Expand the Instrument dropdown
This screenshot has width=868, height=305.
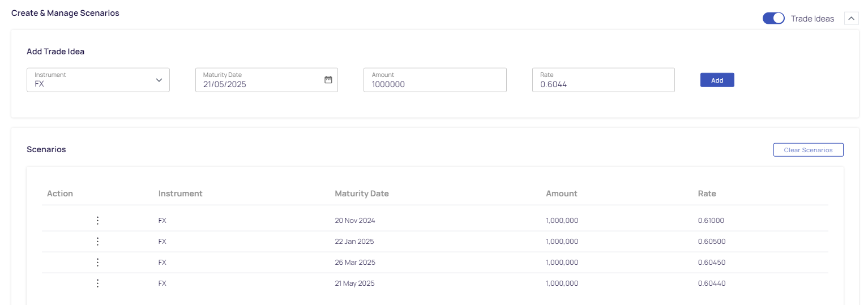pyautogui.click(x=98, y=80)
